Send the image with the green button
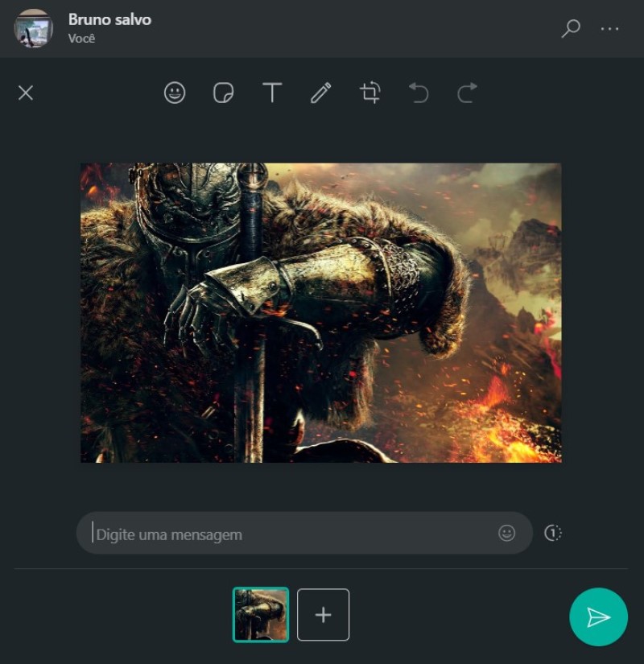 coord(598,617)
